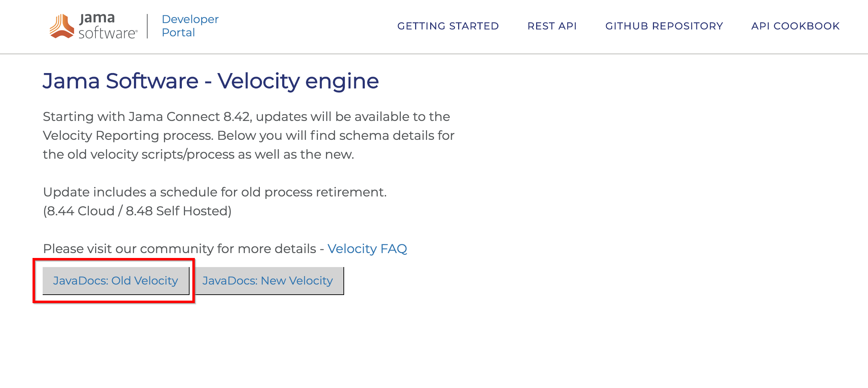The width and height of the screenshot is (868, 388).
Task: Open the GitHub Repository nav link
Action: coord(664,26)
